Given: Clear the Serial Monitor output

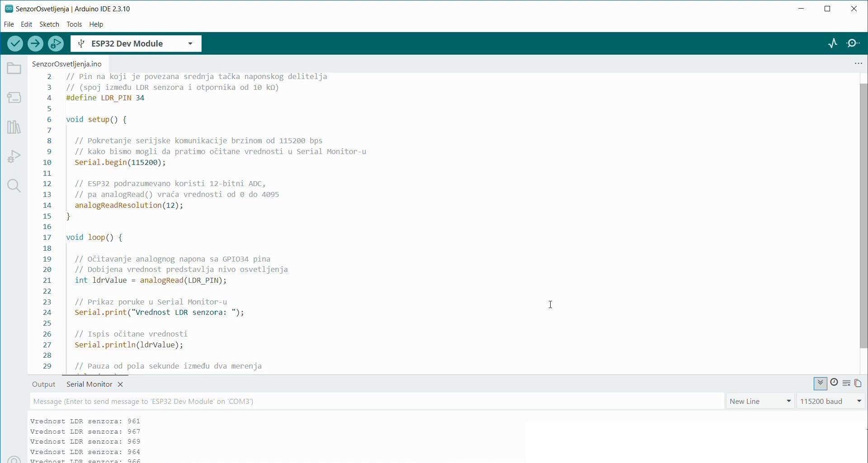Looking at the screenshot, I should pyautogui.click(x=847, y=384).
